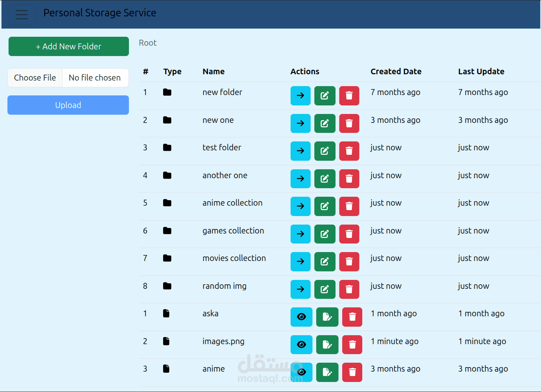Select the 'new one' name text
Screen dimensions: 541x392
point(218,120)
